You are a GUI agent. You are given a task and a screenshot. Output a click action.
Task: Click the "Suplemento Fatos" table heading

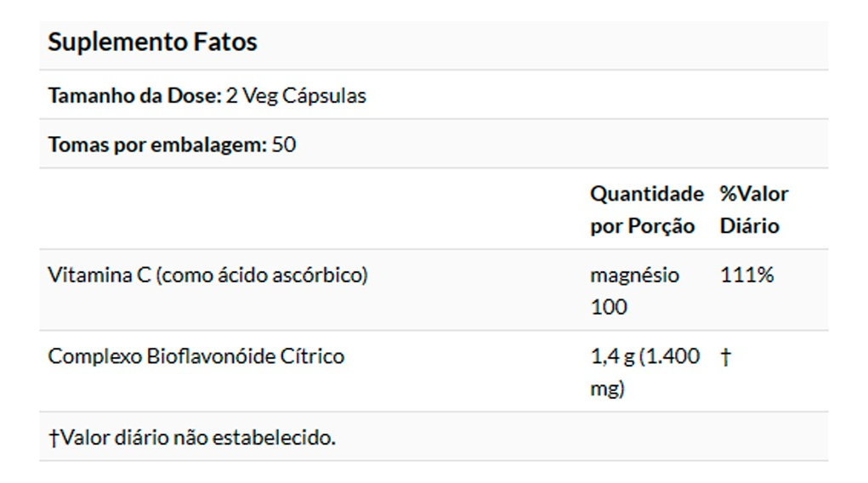point(152,43)
